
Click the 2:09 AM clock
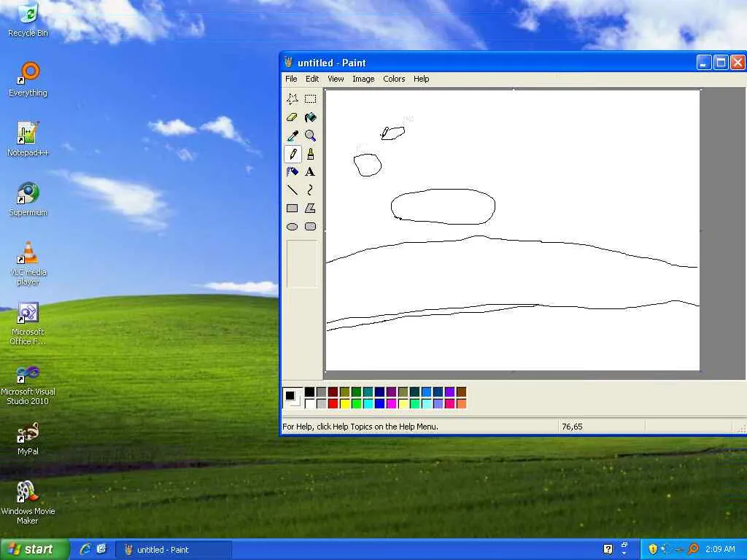720,549
